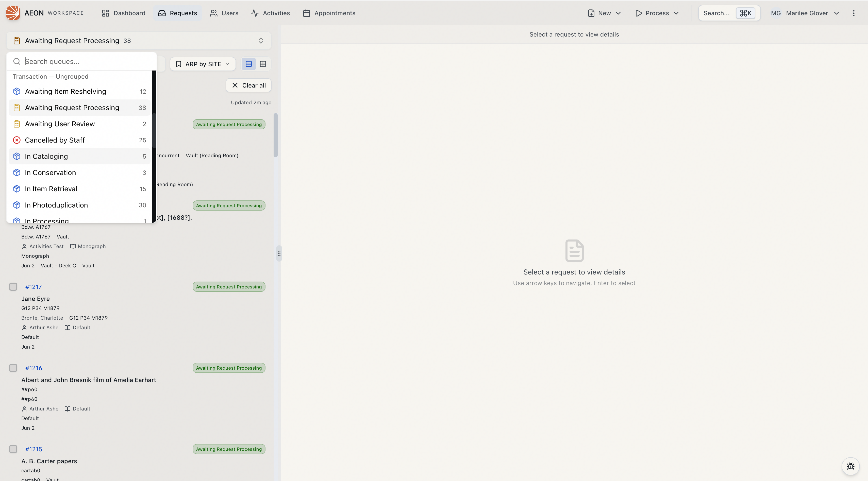The height and width of the screenshot is (481, 868).
Task: Click the Awaiting Item Reshelving box icon
Action: (16, 91)
